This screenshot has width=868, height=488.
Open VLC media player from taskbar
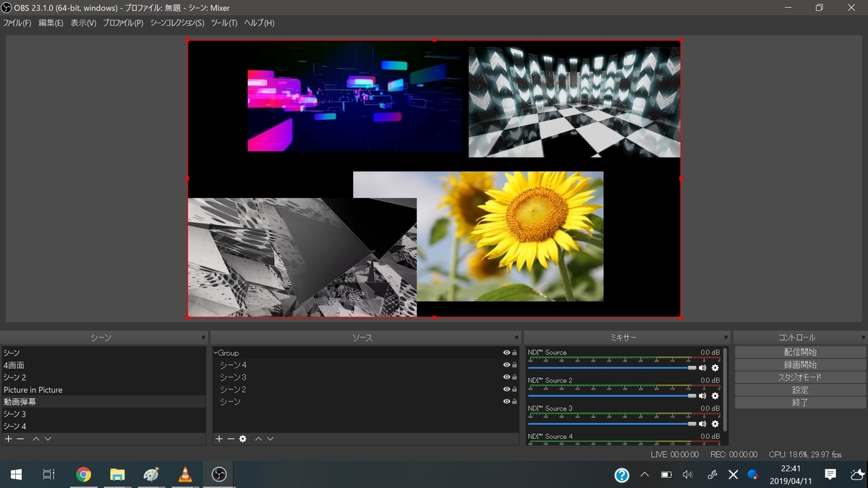[185, 474]
